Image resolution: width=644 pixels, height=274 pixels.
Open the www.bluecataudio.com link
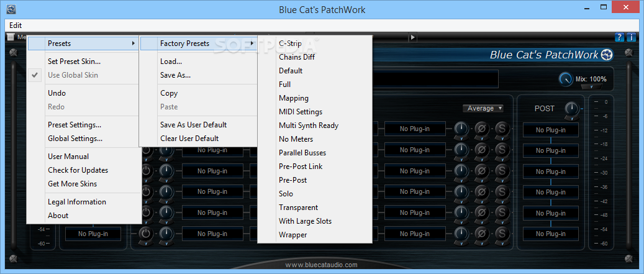click(x=322, y=265)
